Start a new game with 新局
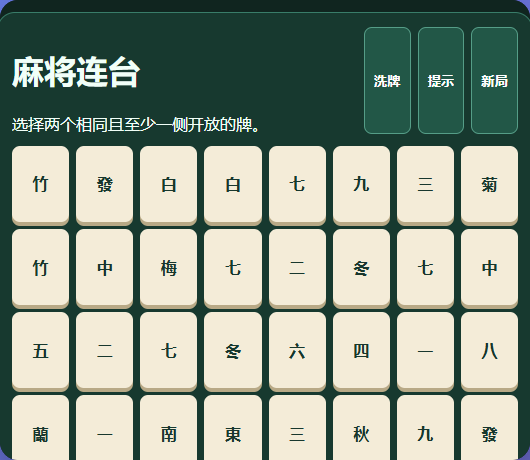The image size is (530, 460). 495,81
